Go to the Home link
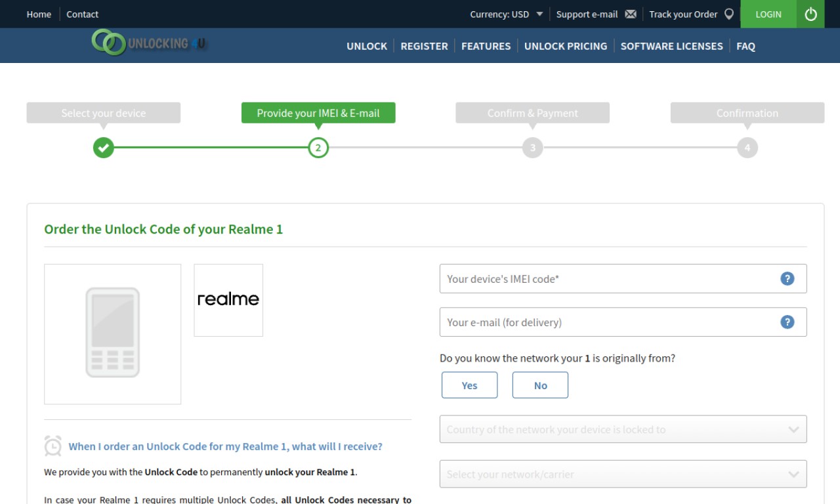The width and height of the screenshot is (840, 504). (x=39, y=14)
